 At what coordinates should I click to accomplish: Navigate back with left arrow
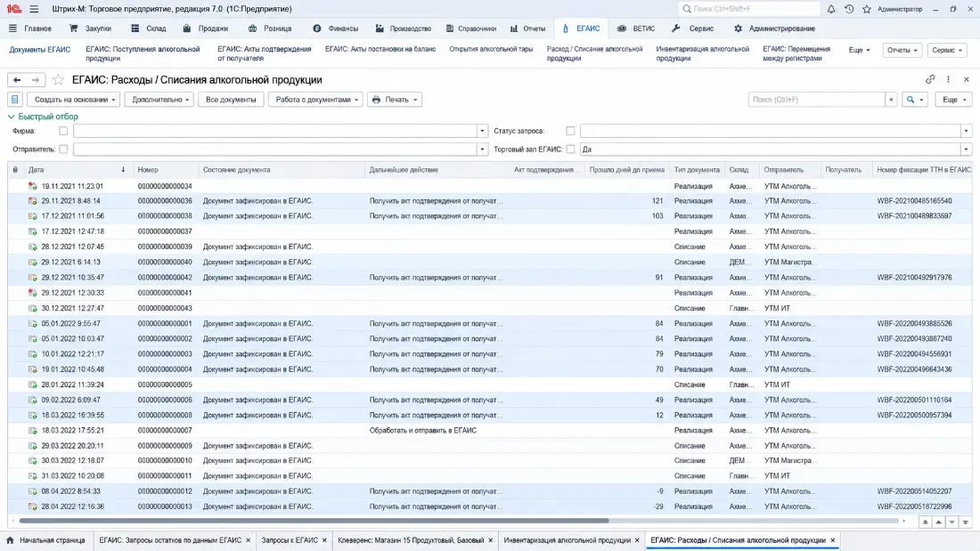point(17,80)
